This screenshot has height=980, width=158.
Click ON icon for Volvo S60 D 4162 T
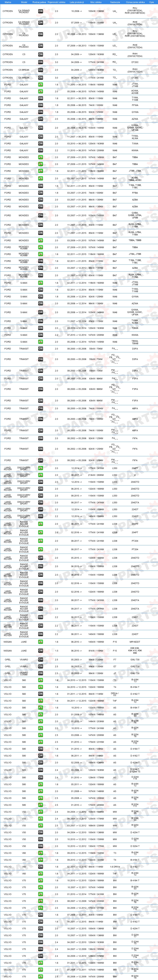(40, 694)
